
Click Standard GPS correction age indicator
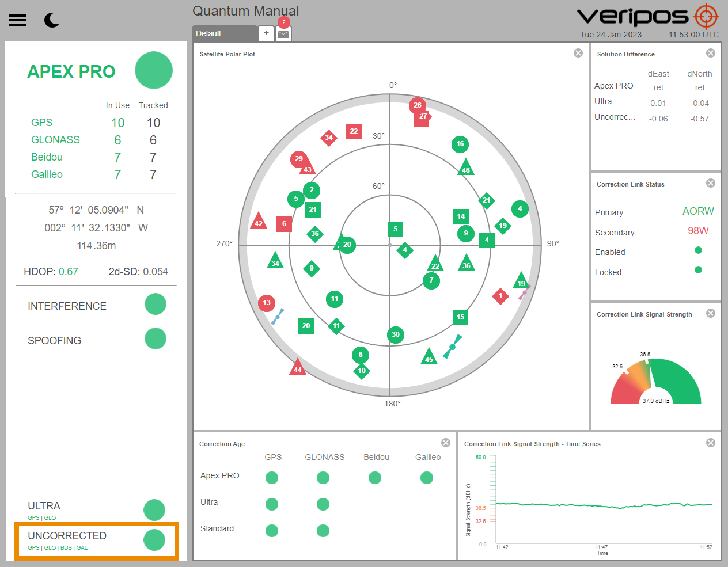(272, 531)
